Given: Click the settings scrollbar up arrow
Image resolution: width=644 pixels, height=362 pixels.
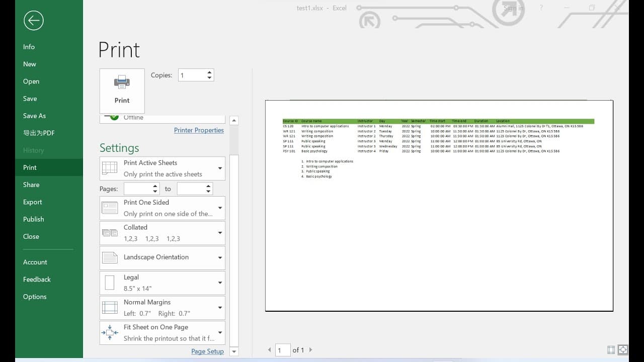Looking at the screenshot, I should pos(234,121).
